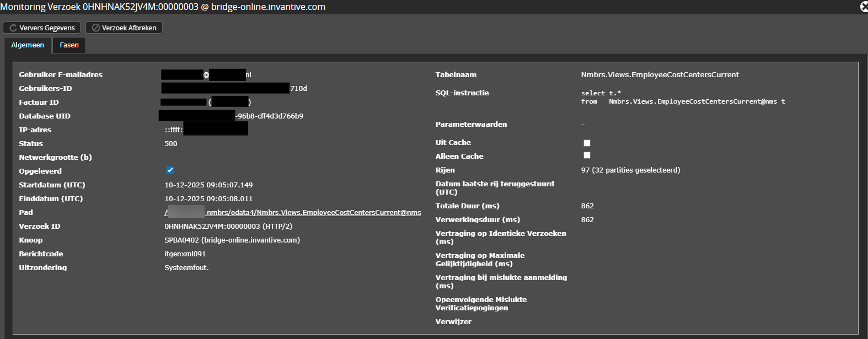Click the Uitzondering text Systeemfout
868x339 pixels.
(x=186, y=268)
